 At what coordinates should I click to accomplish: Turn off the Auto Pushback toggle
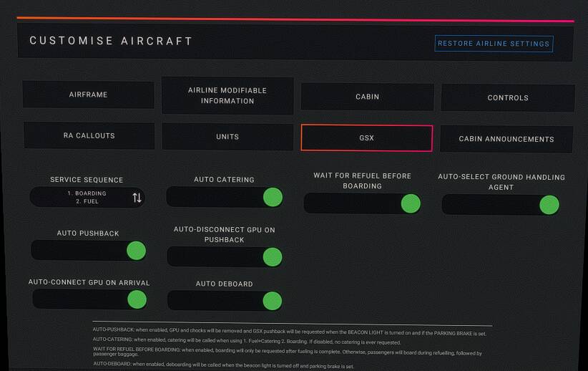point(135,250)
